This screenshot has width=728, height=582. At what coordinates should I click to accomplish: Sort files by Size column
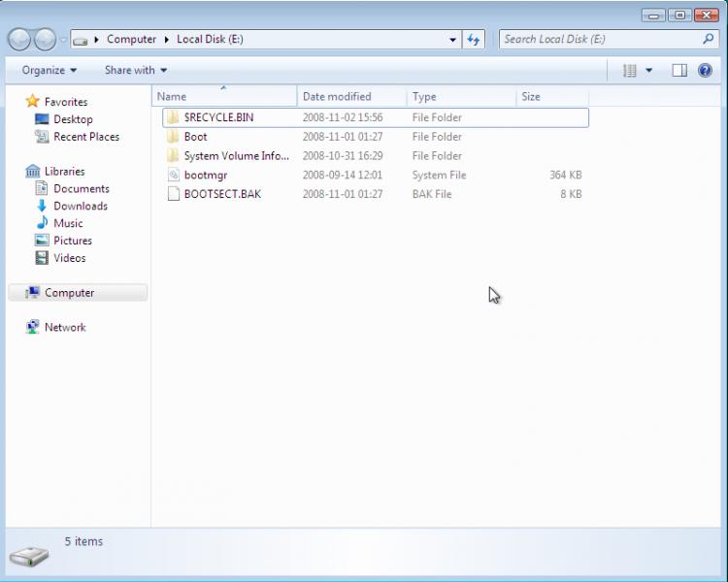552,97
